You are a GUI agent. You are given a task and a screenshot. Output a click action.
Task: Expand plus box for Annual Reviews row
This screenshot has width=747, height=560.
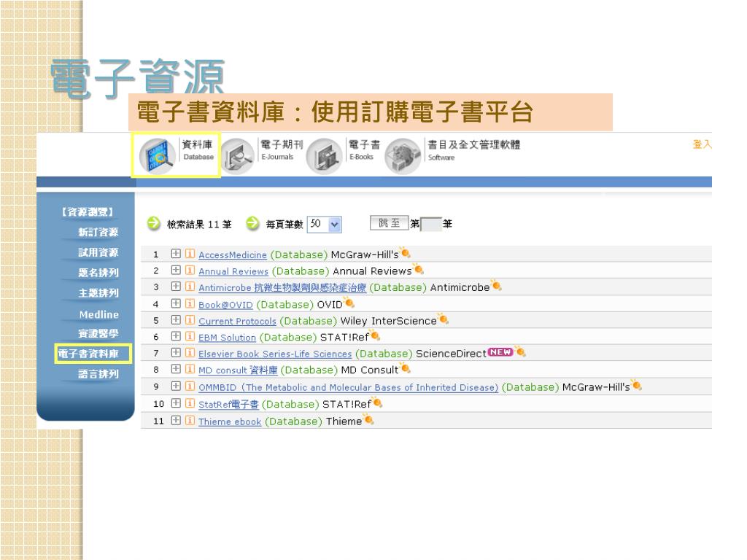click(176, 270)
